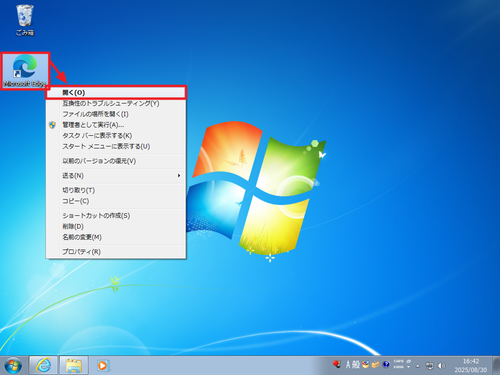Open the IME help question mark icon
500x375 pixels.
pos(386,364)
